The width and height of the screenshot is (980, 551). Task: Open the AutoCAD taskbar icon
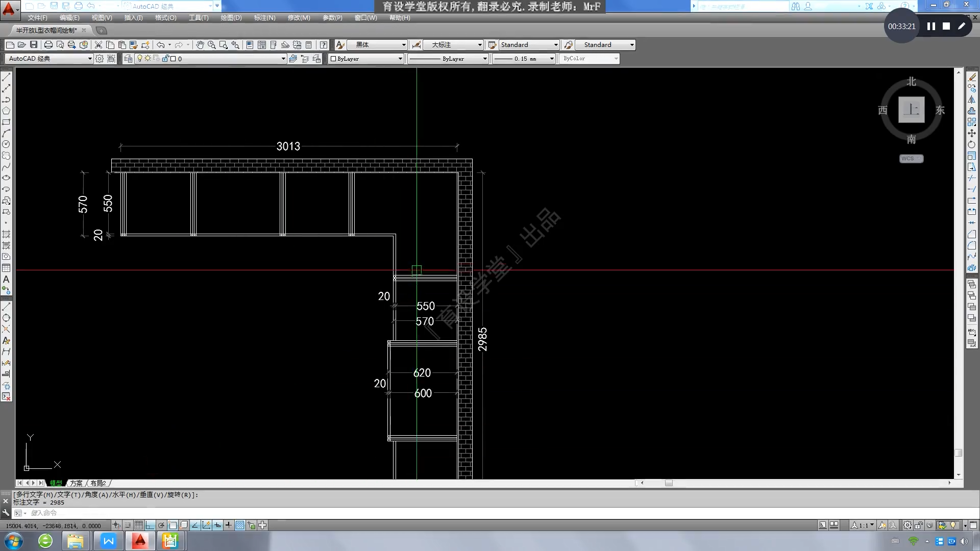click(140, 541)
